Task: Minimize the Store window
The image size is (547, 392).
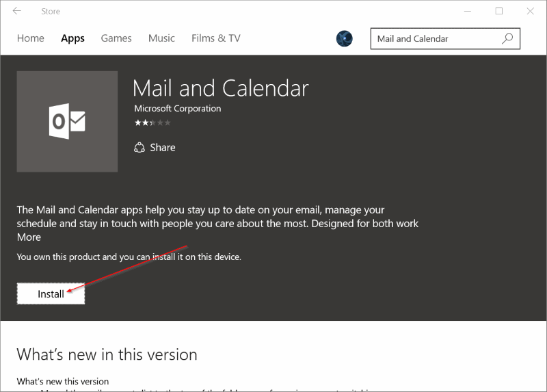Action: (468, 11)
